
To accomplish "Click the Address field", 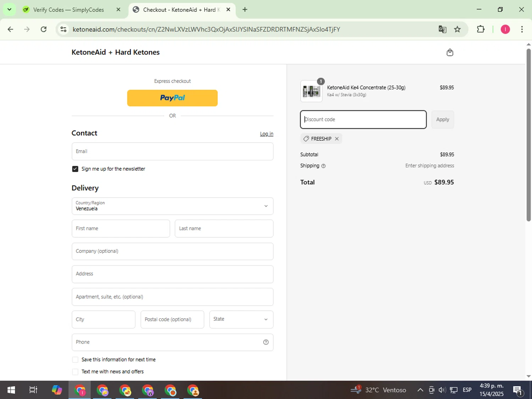I will 172,274.
